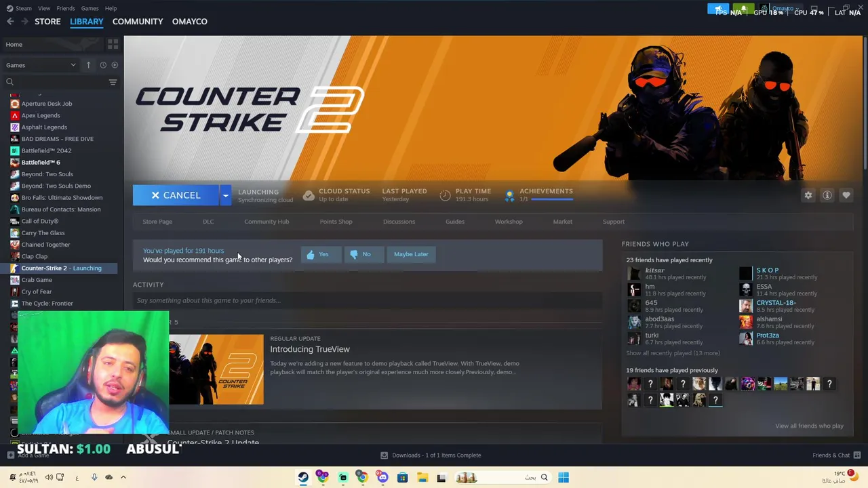Open launch options dropdown next to Cancel
Viewport: 868px width, 488px height.
[x=225, y=195]
